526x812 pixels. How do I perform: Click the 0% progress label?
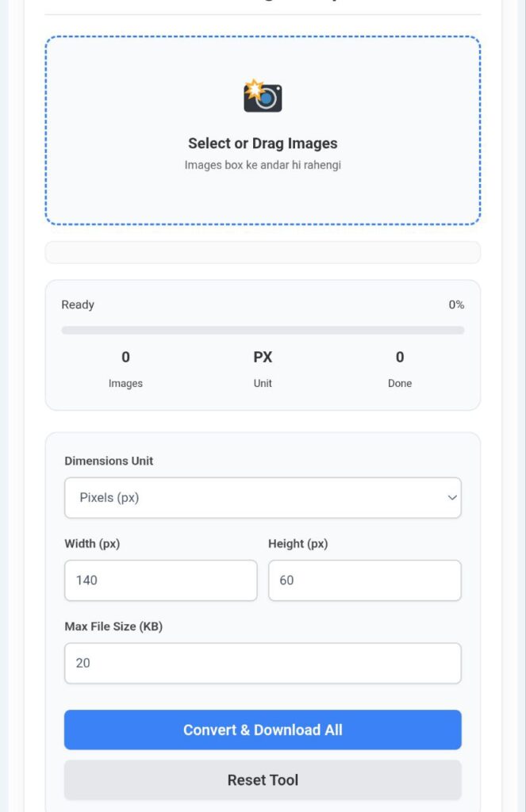[457, 304]
